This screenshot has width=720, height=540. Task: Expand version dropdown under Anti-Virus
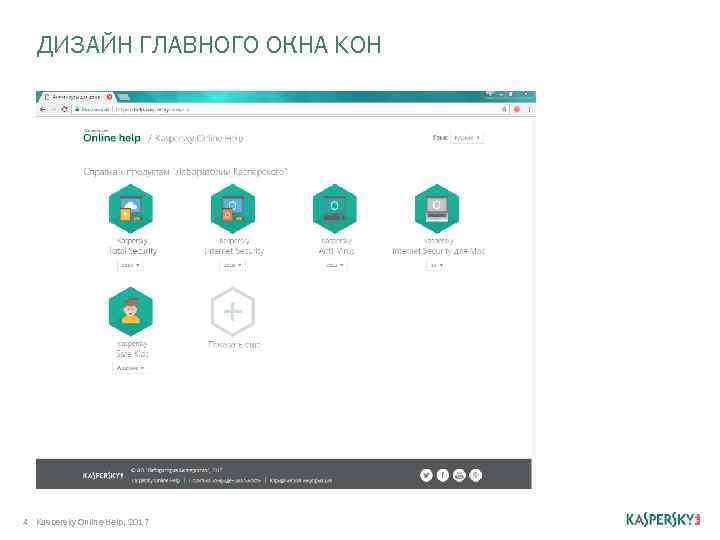(x=334, y=265)
